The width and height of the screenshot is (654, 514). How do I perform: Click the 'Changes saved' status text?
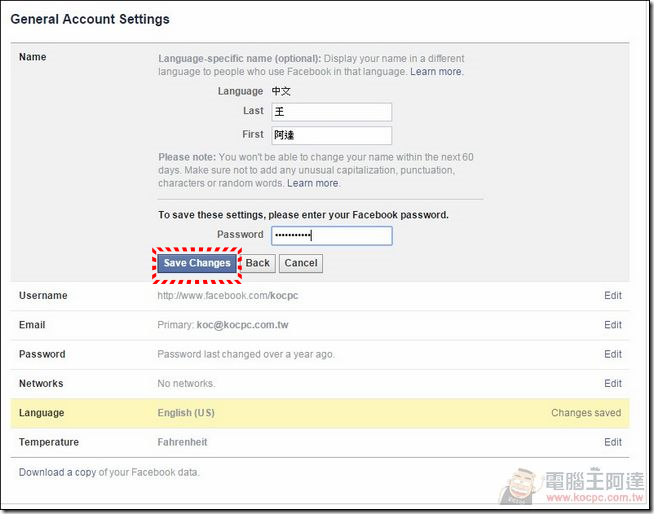586,413
